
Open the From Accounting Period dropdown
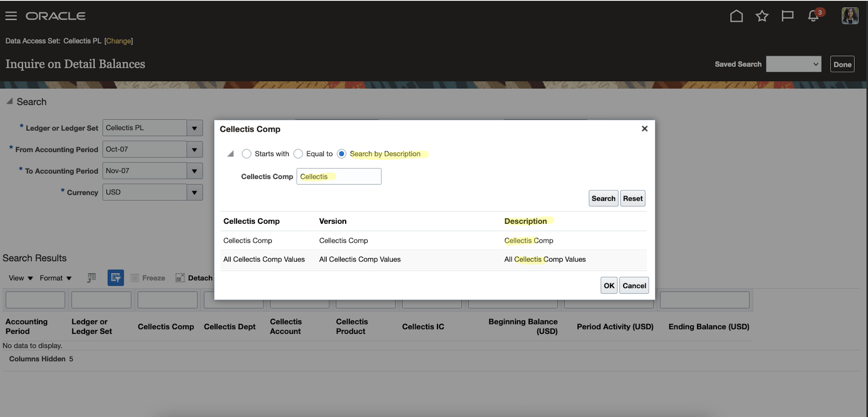[195, 149]
